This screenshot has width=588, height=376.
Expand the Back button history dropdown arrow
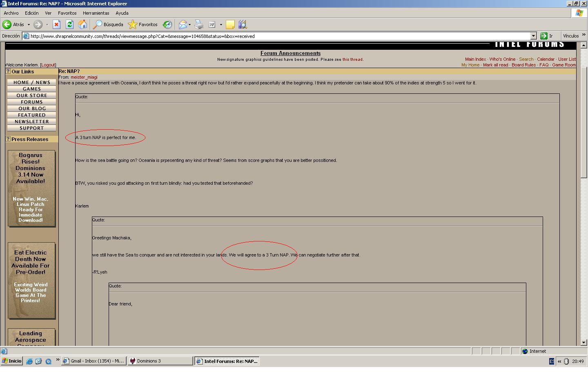click(29, 24)
